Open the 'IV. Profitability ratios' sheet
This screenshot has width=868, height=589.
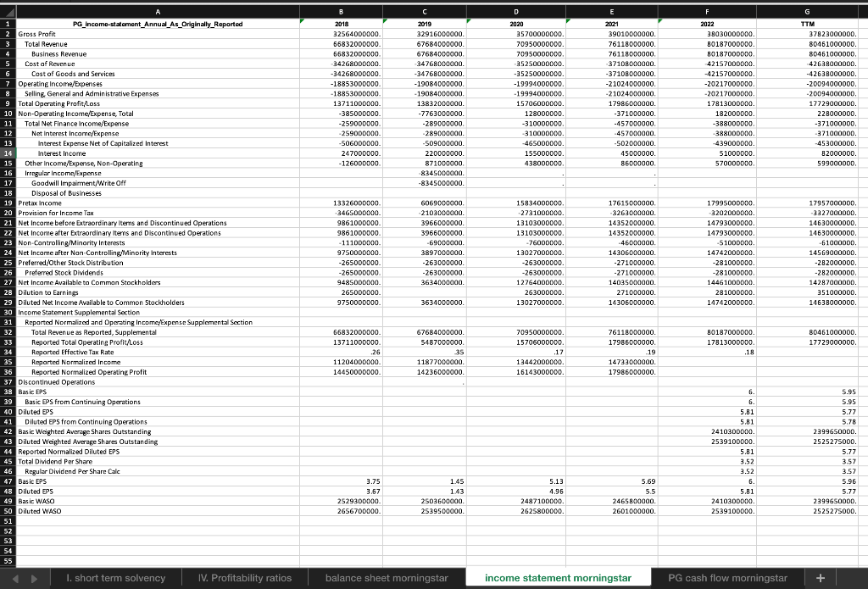[x=245, y=577]
